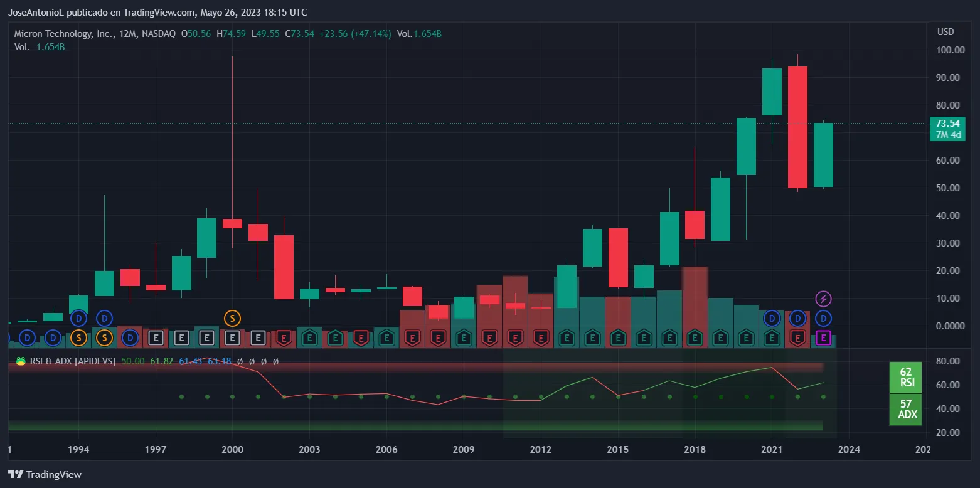Click an "E" earnings marker above 2015

[x=618, y=338]
